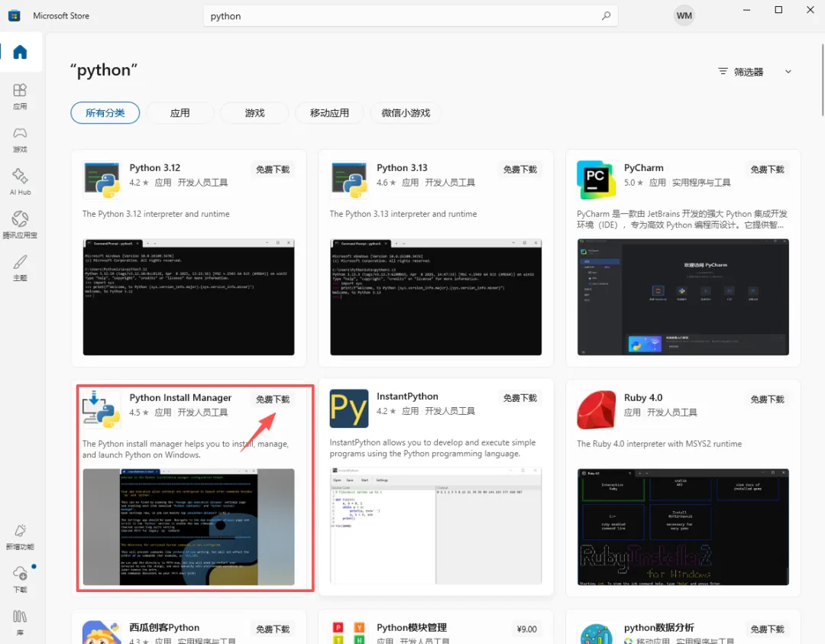Click the 筛选器 label text
Screen dimensions: 825x644
click(x=748, y=72)
